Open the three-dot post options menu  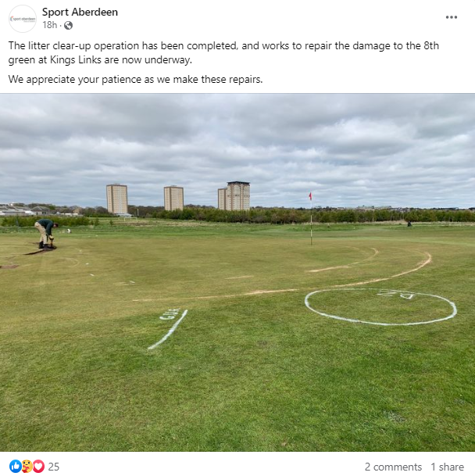pyautogui.click(x=452, y=17)
